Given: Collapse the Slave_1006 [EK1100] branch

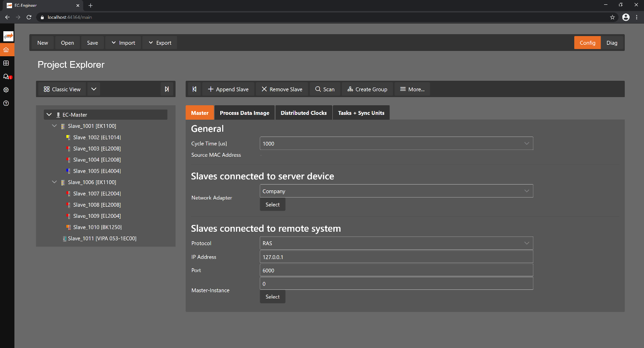Looking at the screenshot, I should click(x=54, y=182).
